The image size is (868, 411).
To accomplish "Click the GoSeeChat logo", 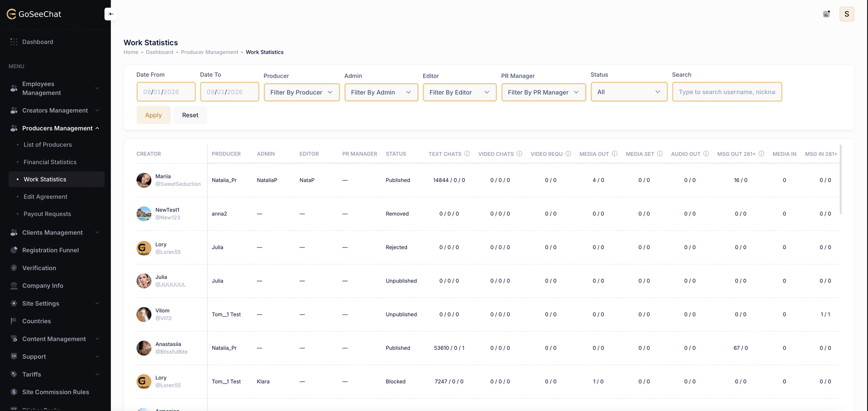I will pos(34,14).
